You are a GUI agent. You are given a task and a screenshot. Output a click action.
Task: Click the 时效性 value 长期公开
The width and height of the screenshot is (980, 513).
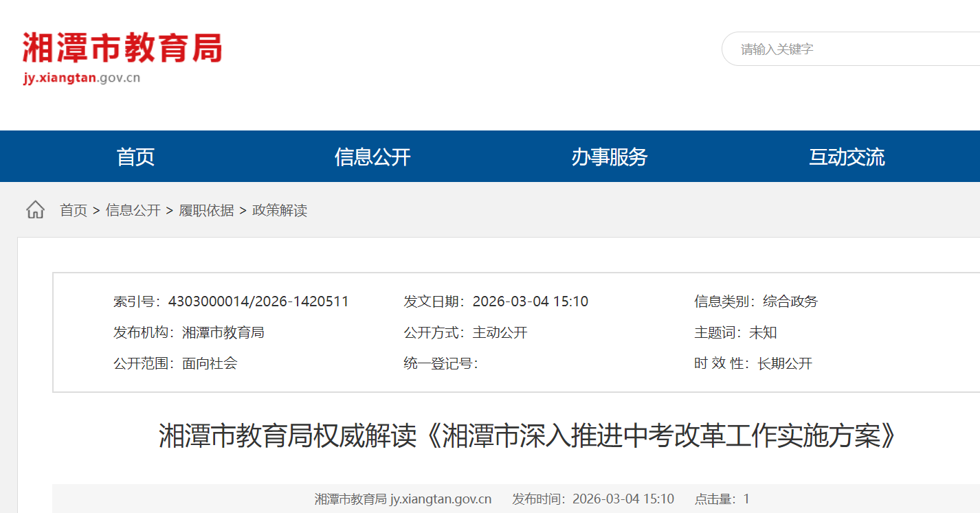coord(785,364)
